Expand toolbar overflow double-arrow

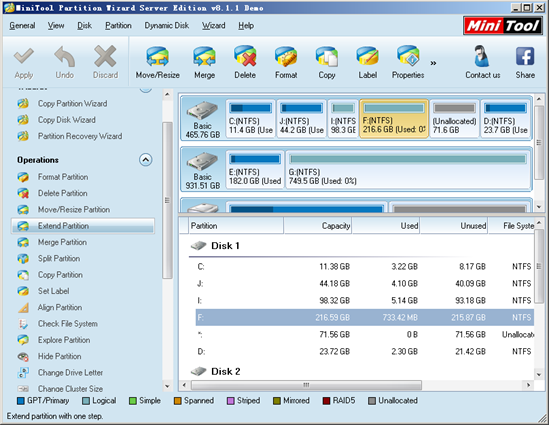point(433,63)
